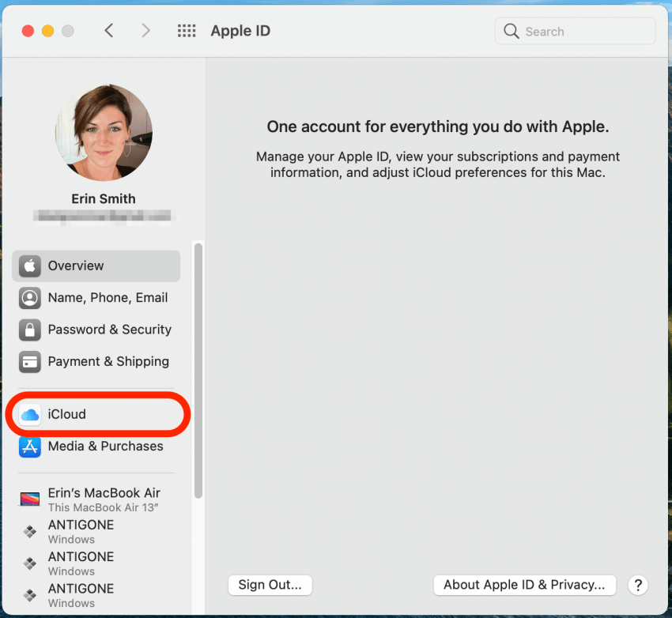Viewport: 672px width, 618px height.
Task: Click the Media & Purchases App Store icon
Action: [29, 447]
